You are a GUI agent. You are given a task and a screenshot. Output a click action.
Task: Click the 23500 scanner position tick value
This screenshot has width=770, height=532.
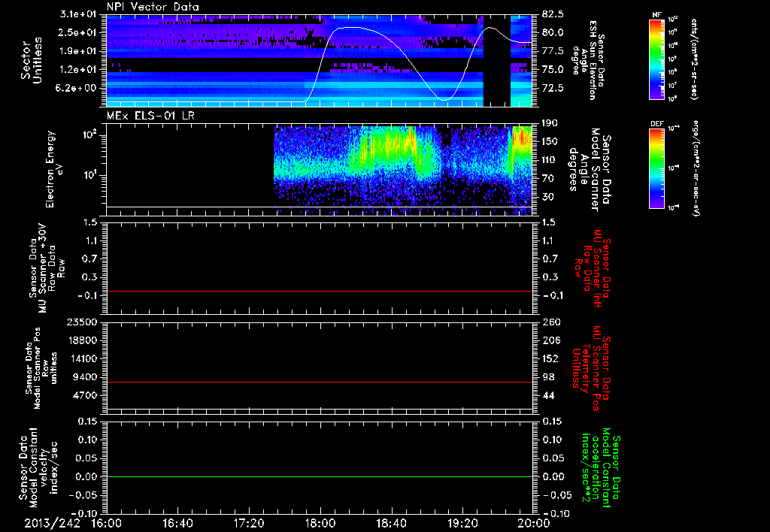(83, 322)
